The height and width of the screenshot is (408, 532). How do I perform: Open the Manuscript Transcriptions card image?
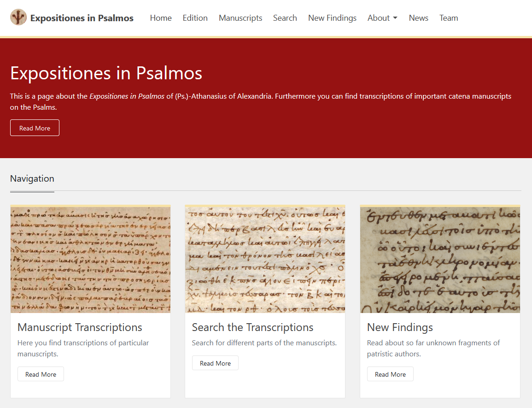90,260
